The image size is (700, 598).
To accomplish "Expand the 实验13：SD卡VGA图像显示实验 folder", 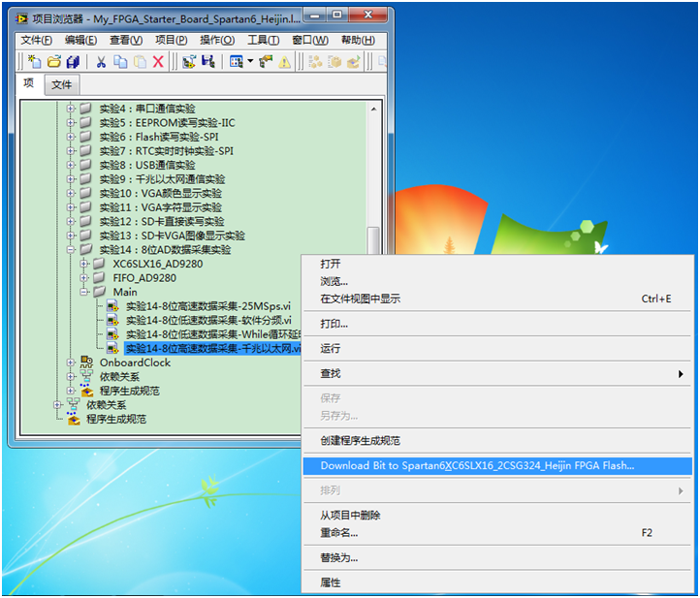I will [x=71, y=236].
